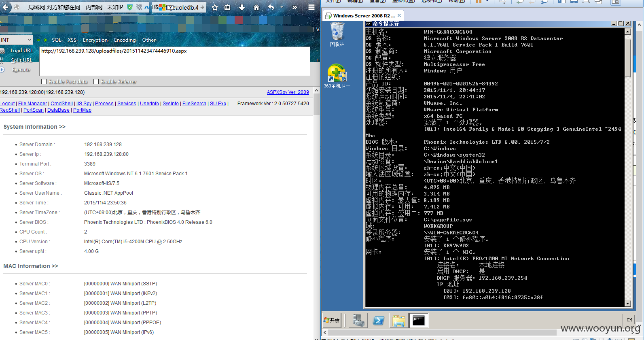Open Windows Explorer from the VM taskbar

(x=398, y=320)
